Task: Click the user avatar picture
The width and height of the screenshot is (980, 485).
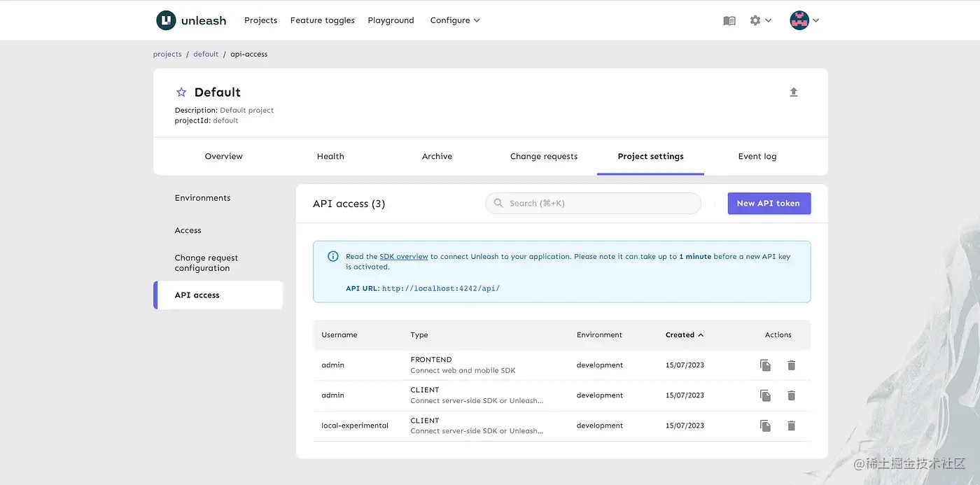Action: point(799,20)
